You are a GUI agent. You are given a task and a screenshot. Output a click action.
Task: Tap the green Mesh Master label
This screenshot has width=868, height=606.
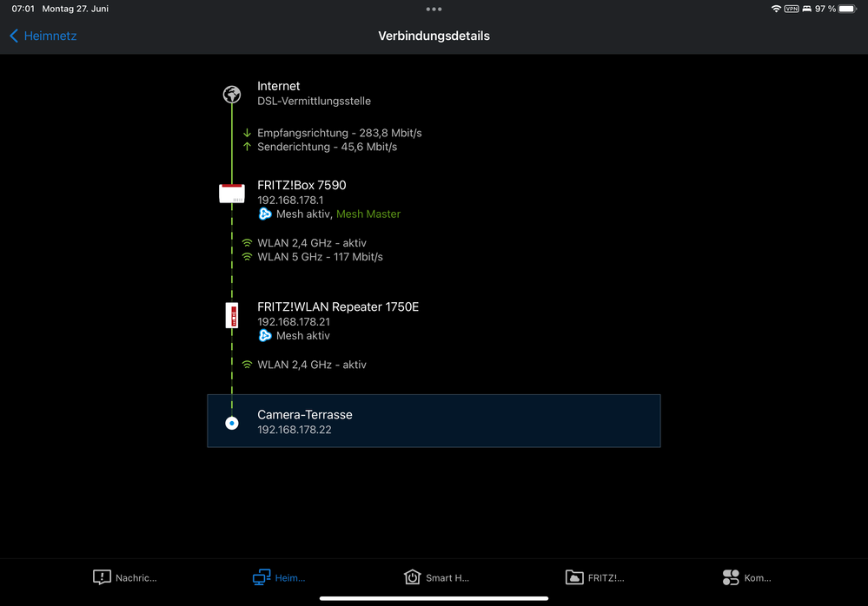click(x=368, y=214)
